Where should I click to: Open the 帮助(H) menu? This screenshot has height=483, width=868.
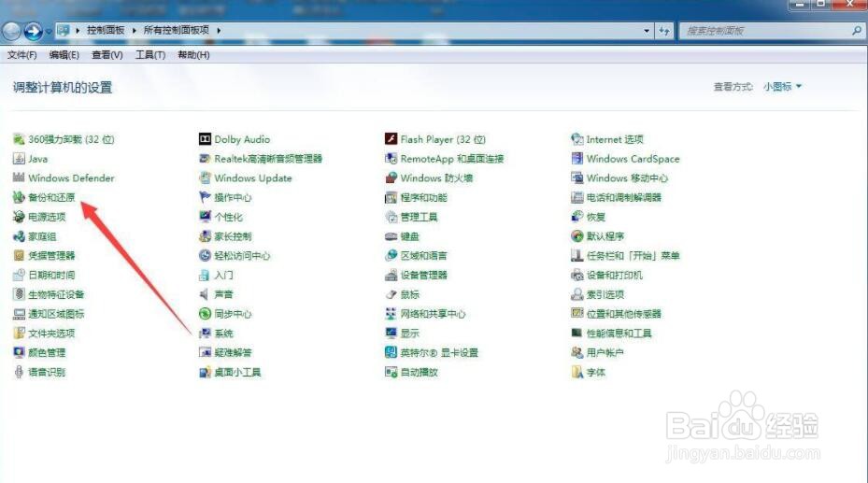pyautogui.click(x=193, y=55)
